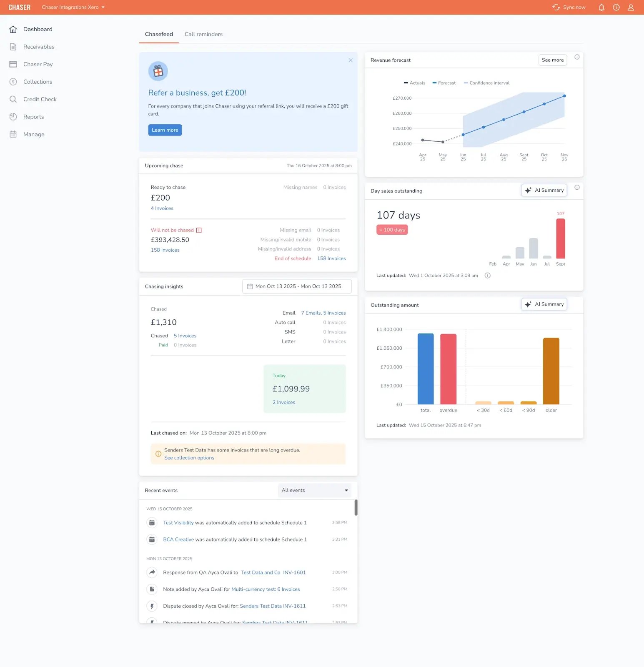This screenshot has height=667, width=644.
Task: Click the notifications bell icon
Action: (601, 8)
